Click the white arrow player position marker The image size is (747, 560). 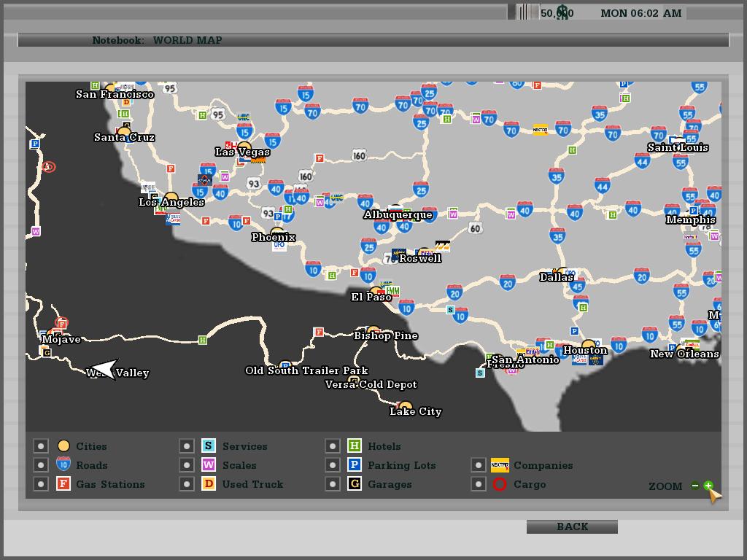tap(104, 369)
